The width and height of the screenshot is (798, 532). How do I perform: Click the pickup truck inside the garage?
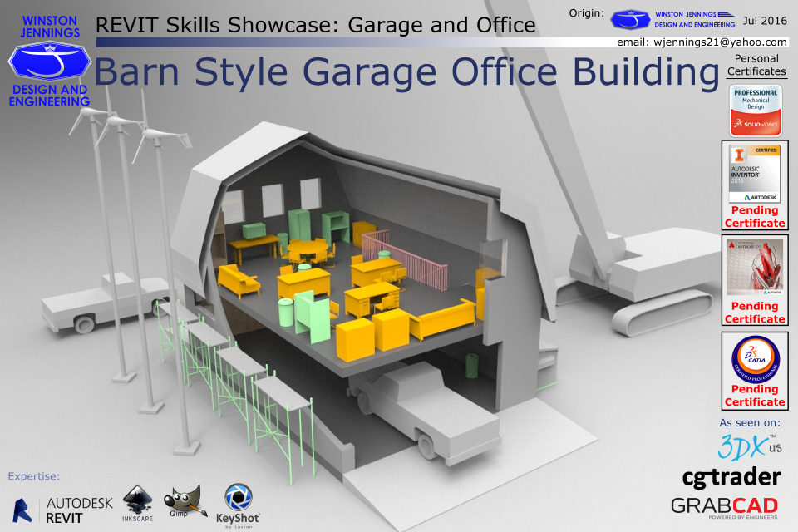pos(425,411)
